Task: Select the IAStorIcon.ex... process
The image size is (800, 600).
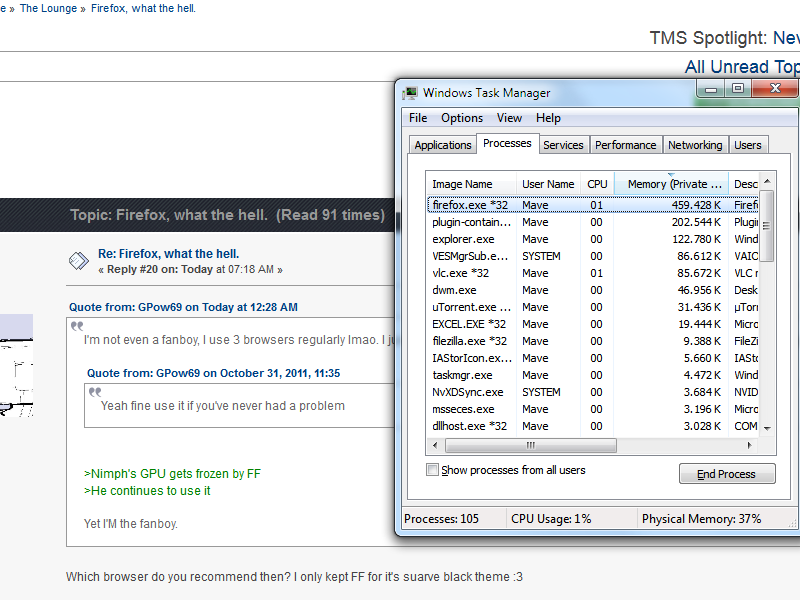Action: coord(593,358)
